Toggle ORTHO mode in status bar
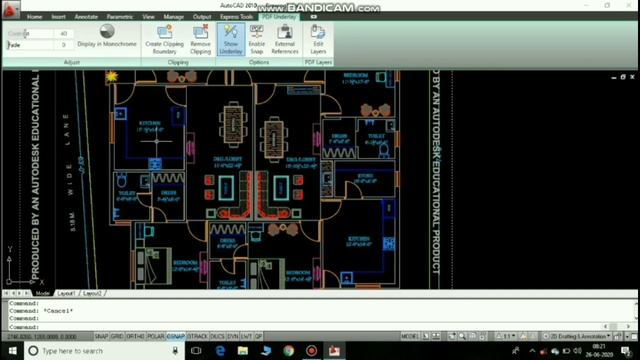 pos(135,336)
